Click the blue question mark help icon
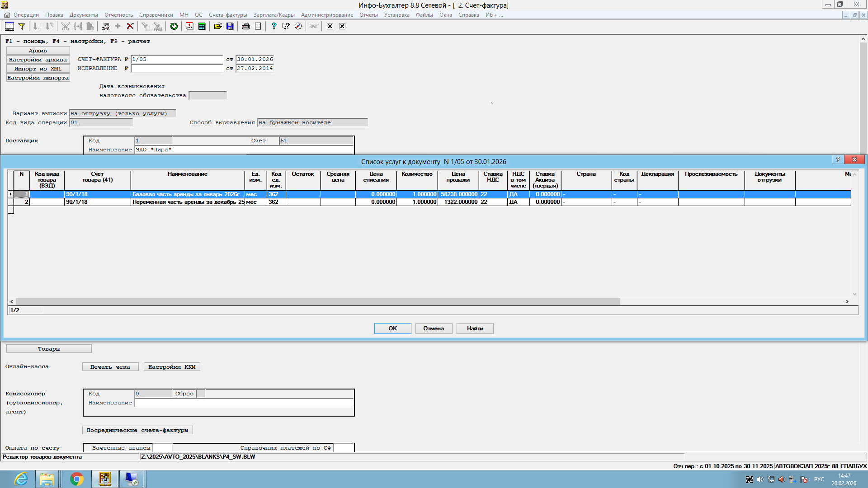 (273, 26)
